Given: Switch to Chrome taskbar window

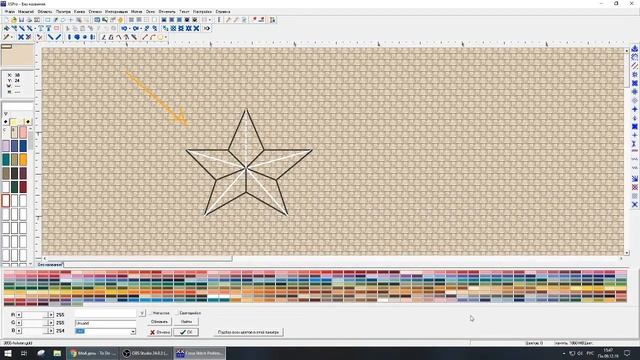Looking at the screenshot, I should (93, 353).
